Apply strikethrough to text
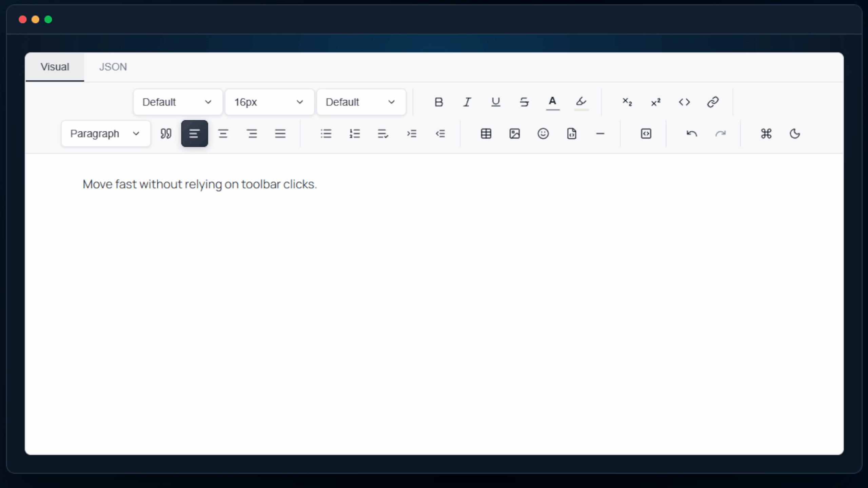 pos(524,102)
